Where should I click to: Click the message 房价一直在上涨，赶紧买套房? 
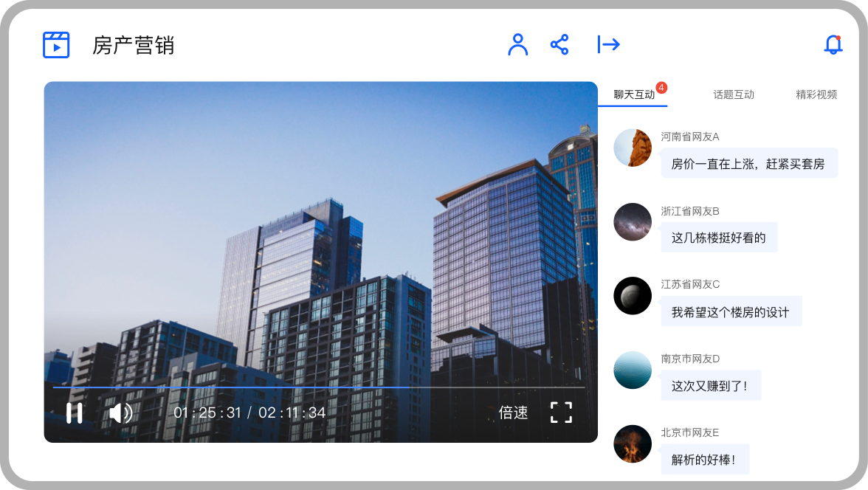click(748, 164)
